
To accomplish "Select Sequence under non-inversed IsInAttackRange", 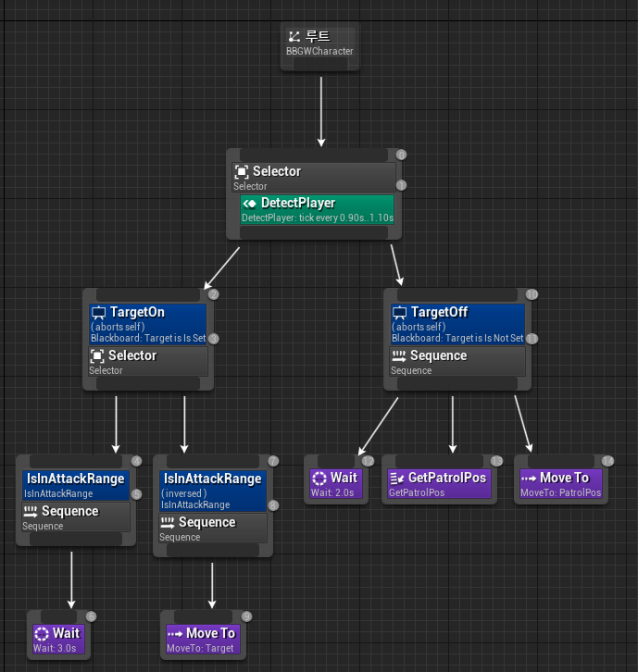I will 76,517.
